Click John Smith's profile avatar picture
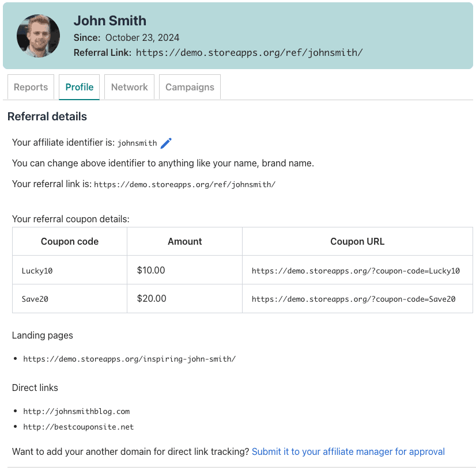Viewport: 476px width, 471px height. [x=38, y=36]
